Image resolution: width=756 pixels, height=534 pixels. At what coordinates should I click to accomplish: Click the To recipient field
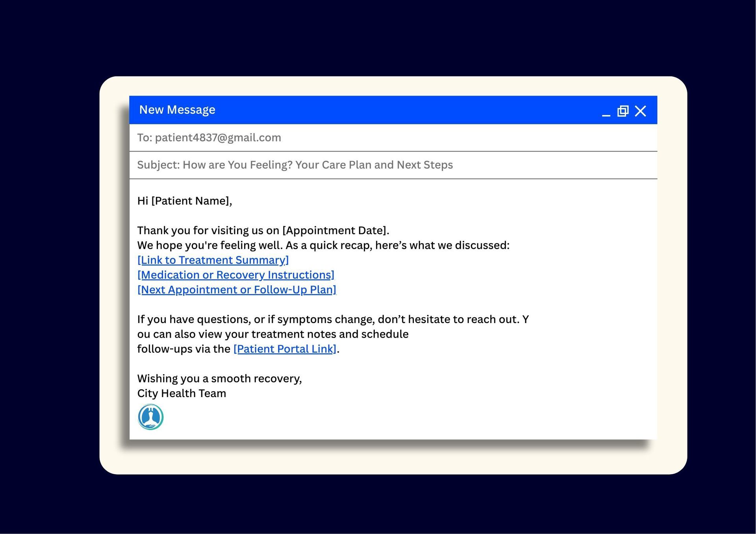click(x=209, y=138)
